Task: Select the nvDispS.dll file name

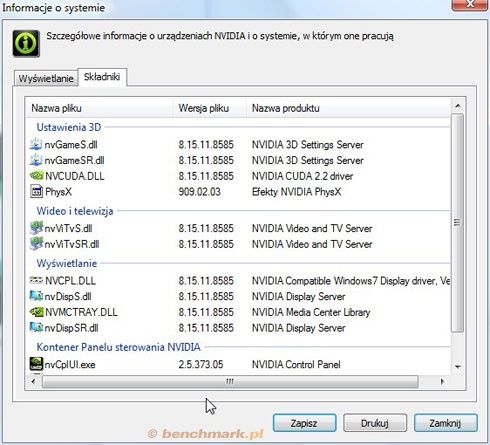Action: coord(68,296)
